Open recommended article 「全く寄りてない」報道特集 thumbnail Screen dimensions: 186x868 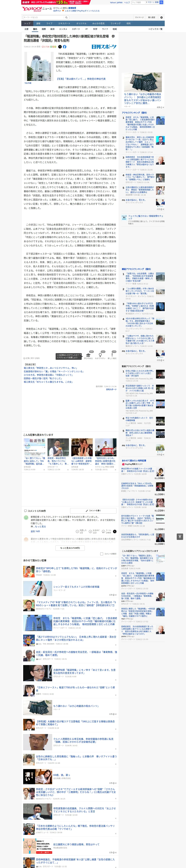point(34,447)
